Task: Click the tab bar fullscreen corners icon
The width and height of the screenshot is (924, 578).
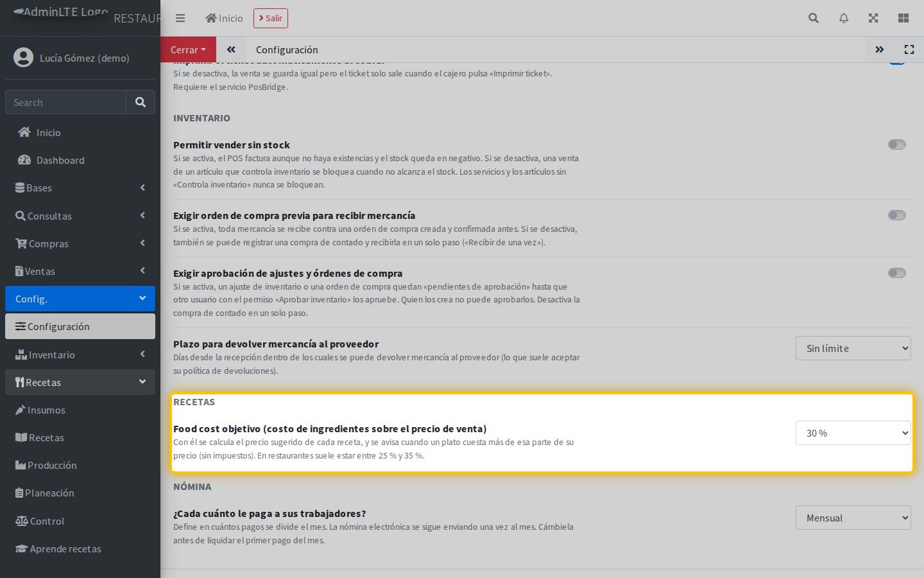Action: pos(909,49)
